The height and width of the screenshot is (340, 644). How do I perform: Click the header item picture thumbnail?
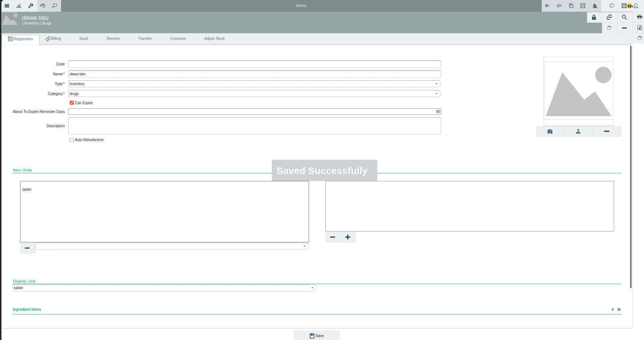tap(10, 19)
